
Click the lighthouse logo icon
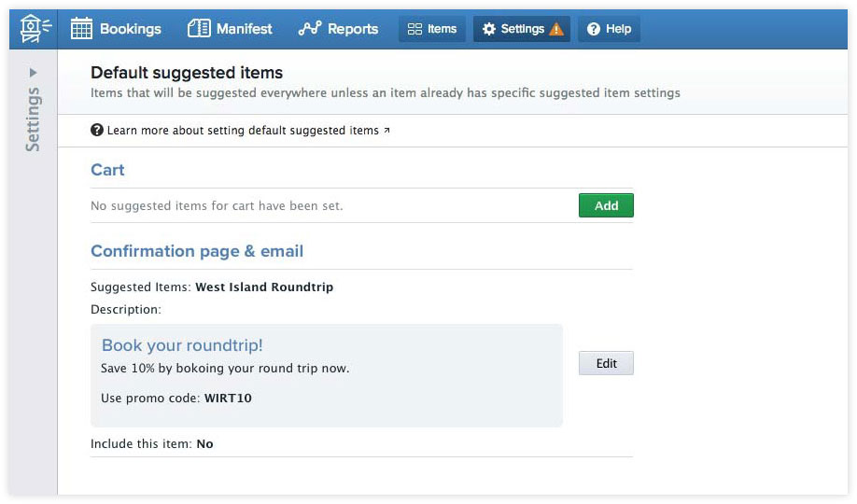pos(35,29)
